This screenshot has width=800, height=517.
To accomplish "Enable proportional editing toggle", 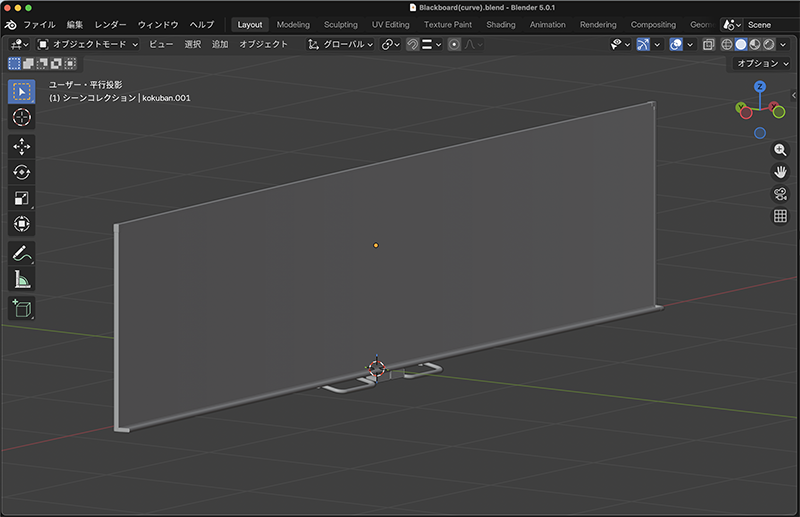I will [x=454, y=44].
